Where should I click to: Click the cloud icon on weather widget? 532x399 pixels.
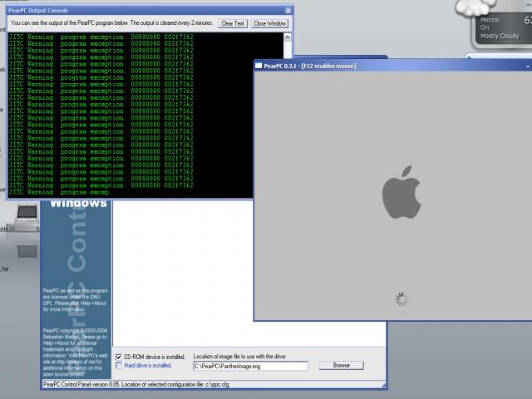pos(475,7)
